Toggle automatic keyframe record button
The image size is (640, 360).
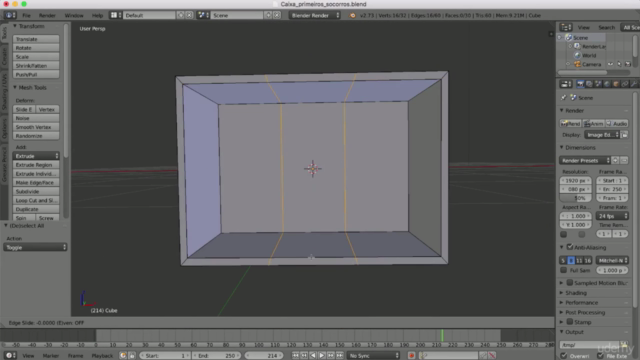pos(411,356)
